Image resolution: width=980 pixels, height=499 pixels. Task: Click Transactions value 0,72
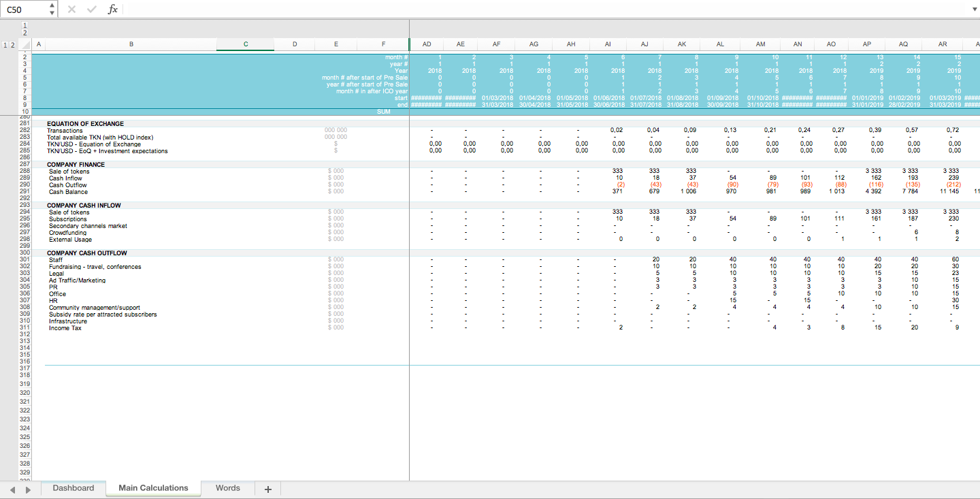[953, 131]
